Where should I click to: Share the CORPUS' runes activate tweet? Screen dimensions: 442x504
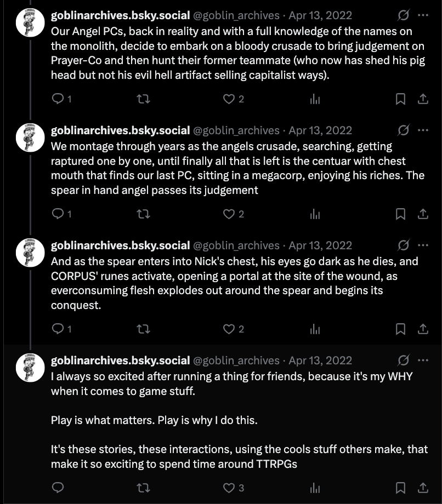pos(423,329)
